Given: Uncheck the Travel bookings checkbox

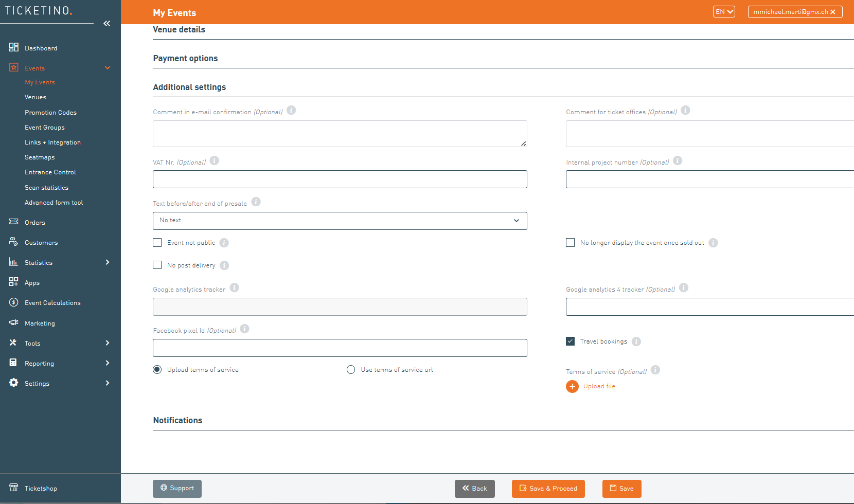Looking at the screenshot, I should tap(571, 341).
